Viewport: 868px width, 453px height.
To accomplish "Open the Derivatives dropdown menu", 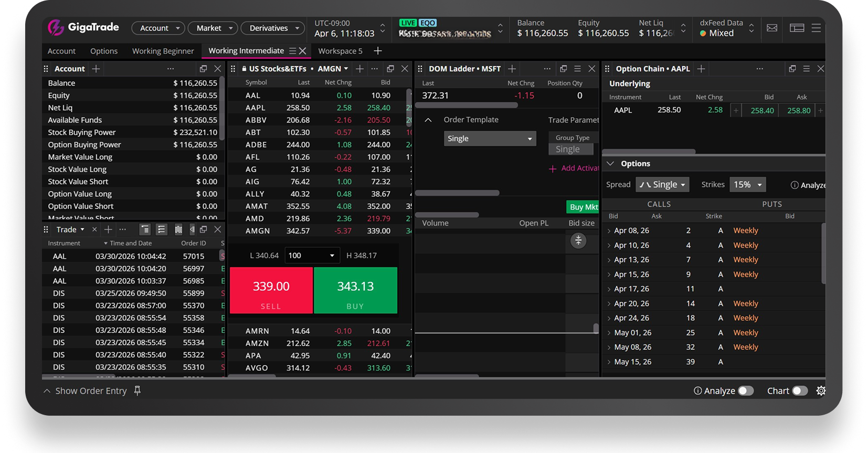I will pos(273,28).
